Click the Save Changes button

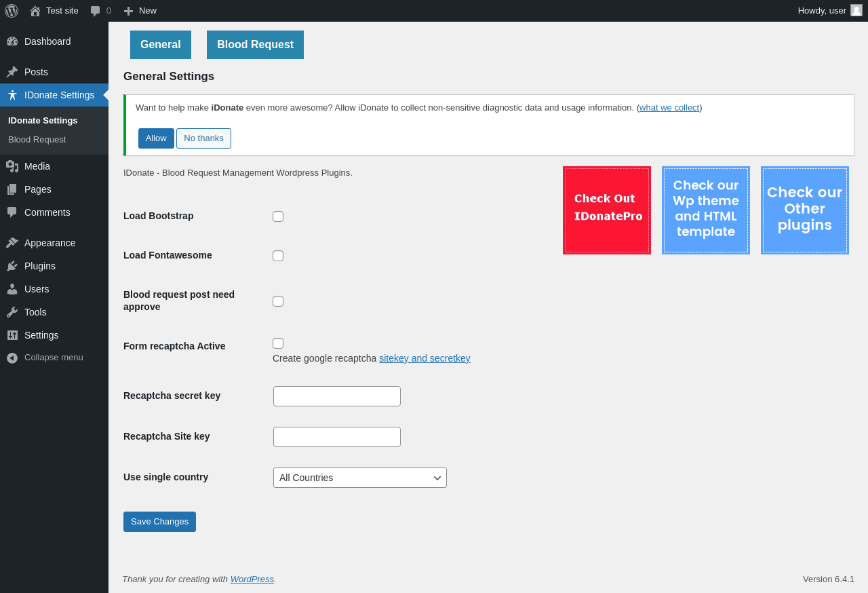(x=159, y=522)
